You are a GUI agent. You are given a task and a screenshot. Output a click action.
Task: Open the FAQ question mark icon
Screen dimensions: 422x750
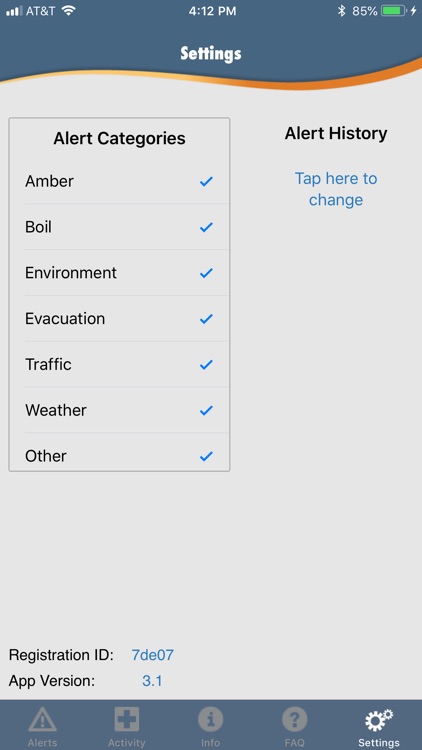point(294,719)
